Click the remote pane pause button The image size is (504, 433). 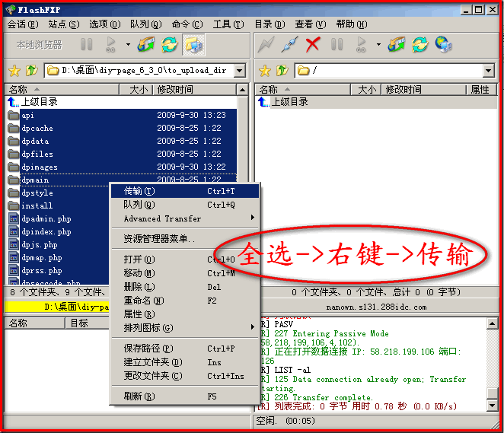(x=337, y=45)
